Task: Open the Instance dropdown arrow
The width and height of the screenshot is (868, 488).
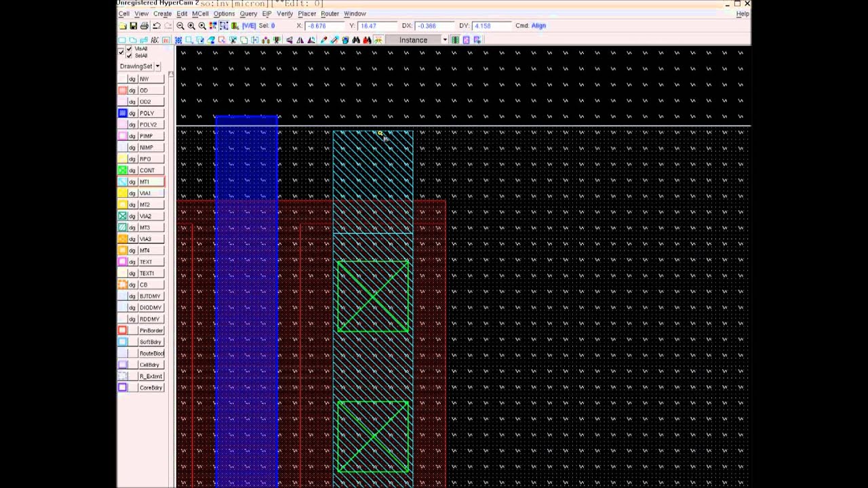Action: click(445, 40)
